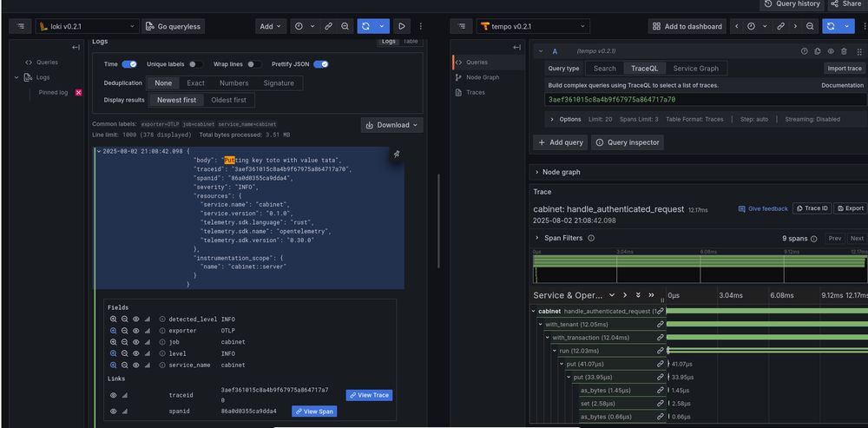Toggle eye icon for traceid link
This screenshot has height=428, width=868.
point(113,395)
